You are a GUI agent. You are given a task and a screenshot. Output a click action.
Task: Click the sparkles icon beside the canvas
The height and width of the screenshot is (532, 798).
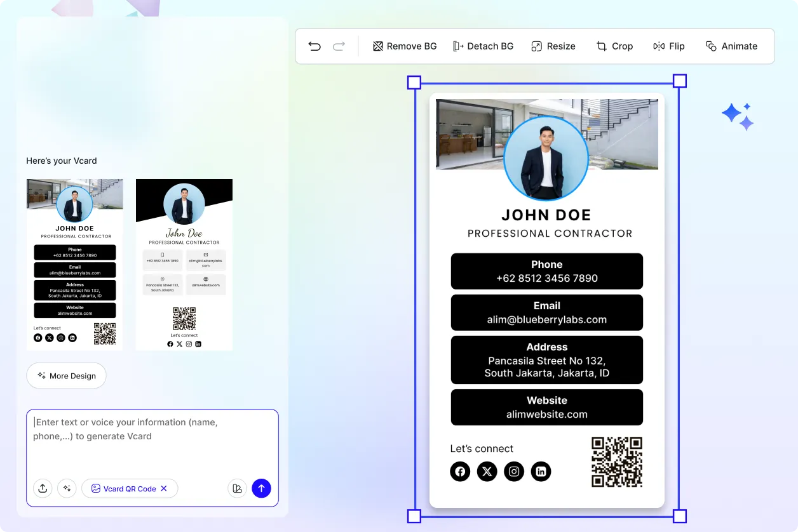(737, 115)
